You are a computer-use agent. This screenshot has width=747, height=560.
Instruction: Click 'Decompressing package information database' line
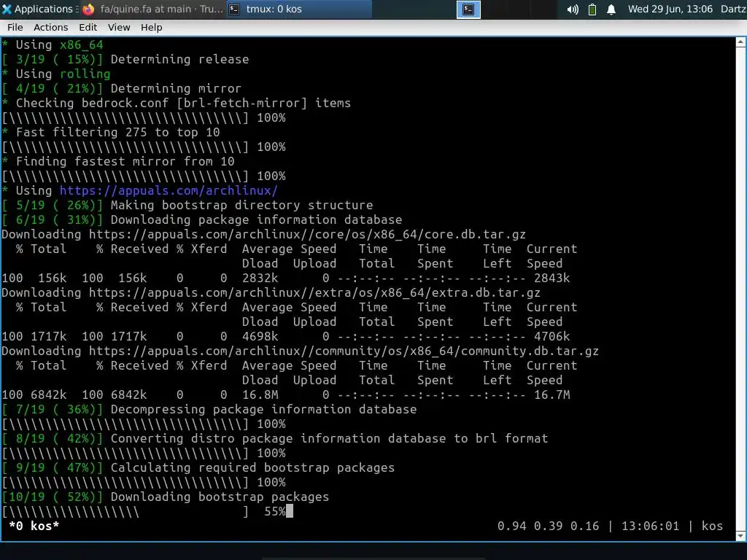[209, 409]
